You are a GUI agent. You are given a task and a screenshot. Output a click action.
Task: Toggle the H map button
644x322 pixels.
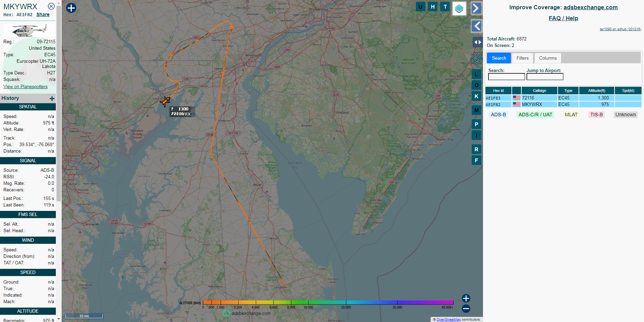tap(433, 7)
